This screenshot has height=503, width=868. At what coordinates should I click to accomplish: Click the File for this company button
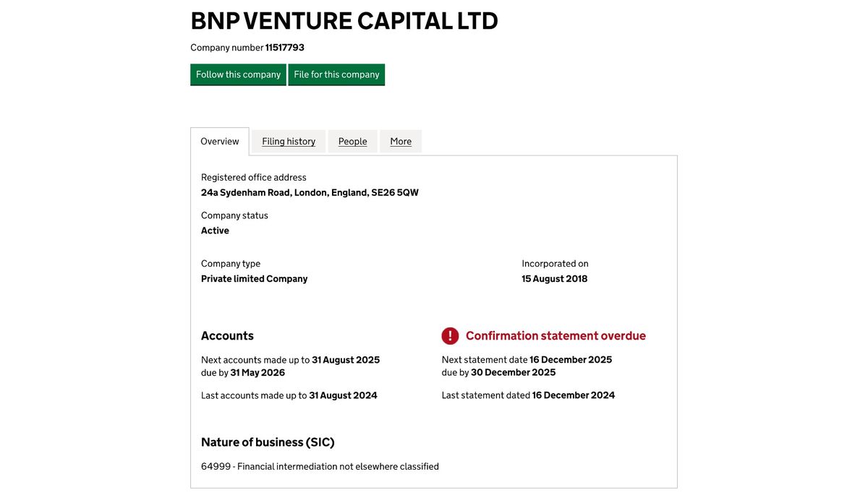[336, 74]
